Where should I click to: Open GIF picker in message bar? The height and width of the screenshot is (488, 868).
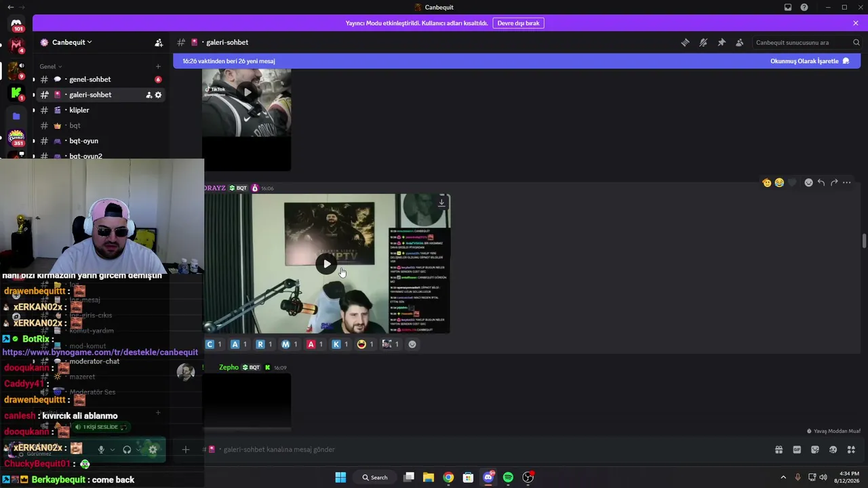tap(797, 449)
